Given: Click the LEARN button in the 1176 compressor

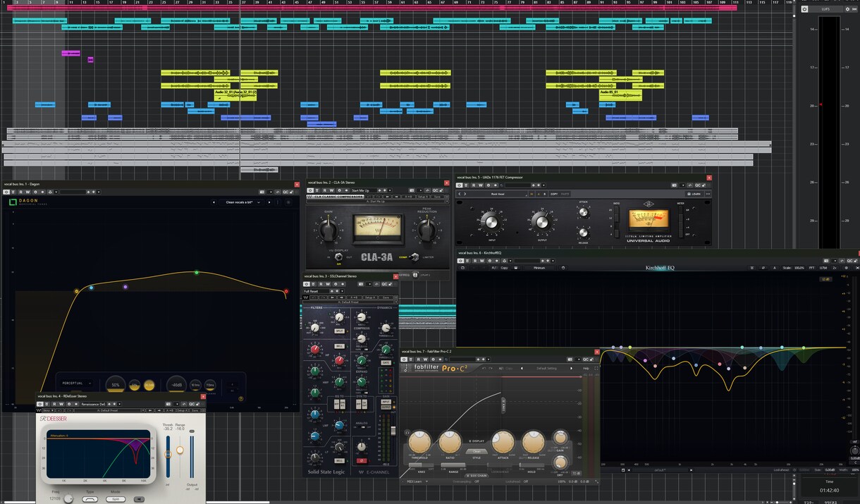Looking at the screenshot, I should tap(694, 194).
